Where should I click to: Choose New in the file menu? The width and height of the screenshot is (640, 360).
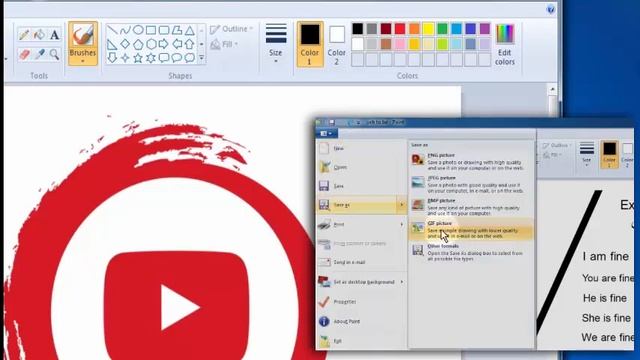point(361,148)
